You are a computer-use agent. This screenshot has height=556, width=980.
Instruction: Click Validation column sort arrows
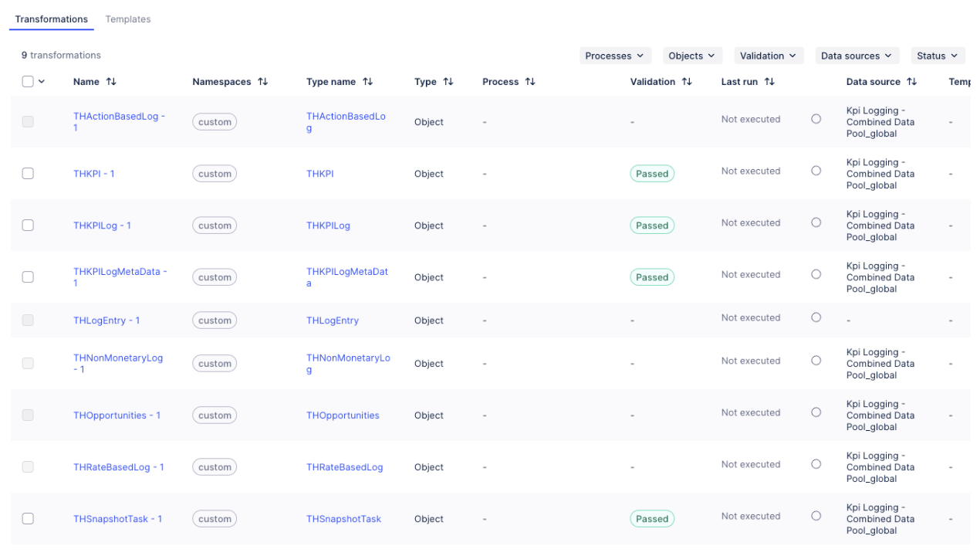(x=687, y=82)
